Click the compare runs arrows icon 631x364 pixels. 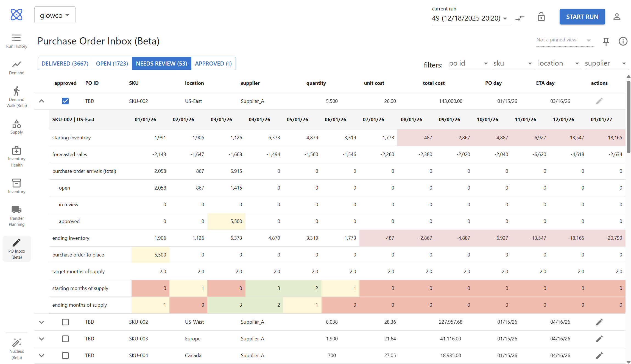[520, 18]
